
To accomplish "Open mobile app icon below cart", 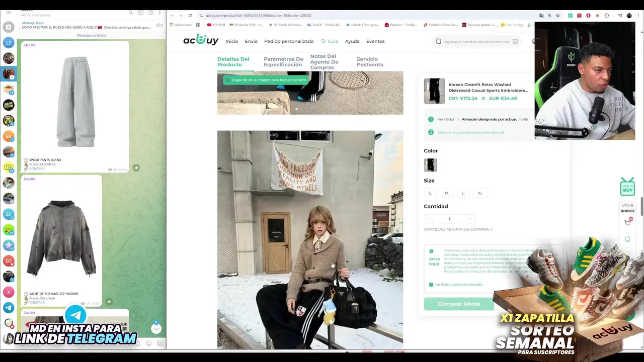I will (627, 239).
